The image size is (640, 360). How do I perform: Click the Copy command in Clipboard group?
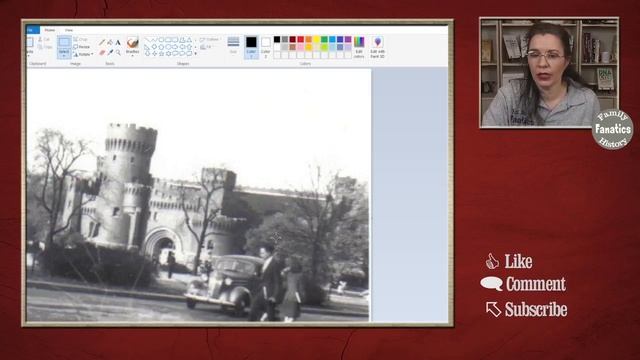point(44,47)
